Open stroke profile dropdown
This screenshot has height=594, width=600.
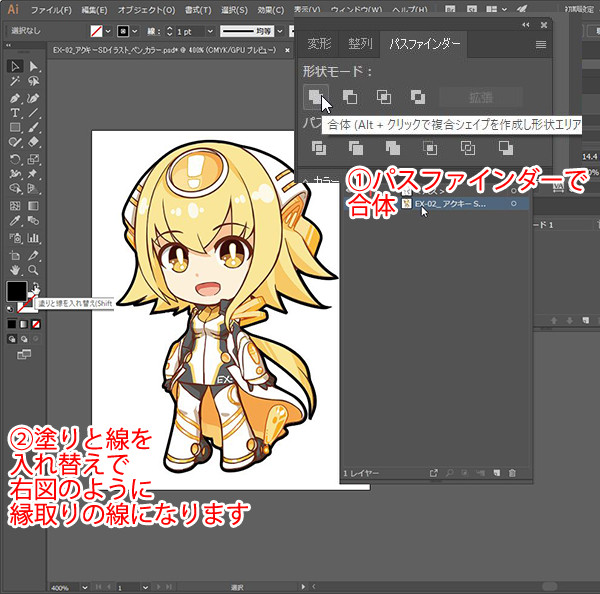pyautogui.click(x=280, y=31)
